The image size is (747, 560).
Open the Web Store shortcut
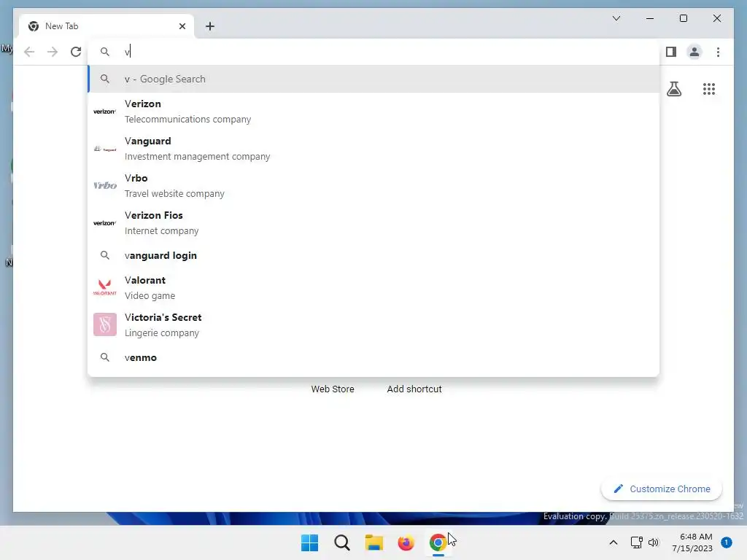click(x=333, y=389)
